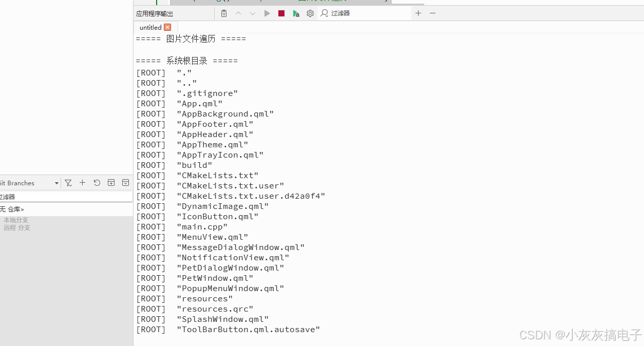Add a new Git branch with plus icon
Viewport: 644px width, 346px height.
(x=82, y=182)
